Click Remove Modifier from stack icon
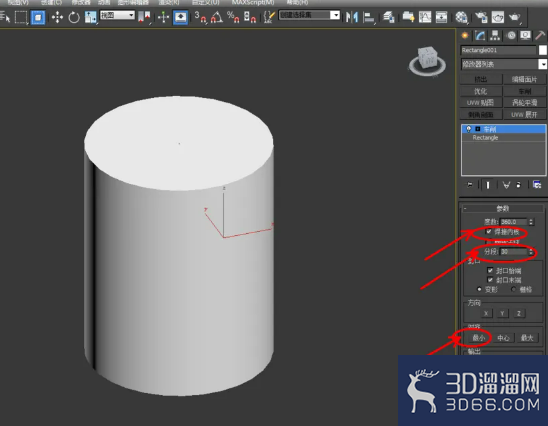Image resolution: width=548 pixels, height=426 pixels. (x=519, y=185)
